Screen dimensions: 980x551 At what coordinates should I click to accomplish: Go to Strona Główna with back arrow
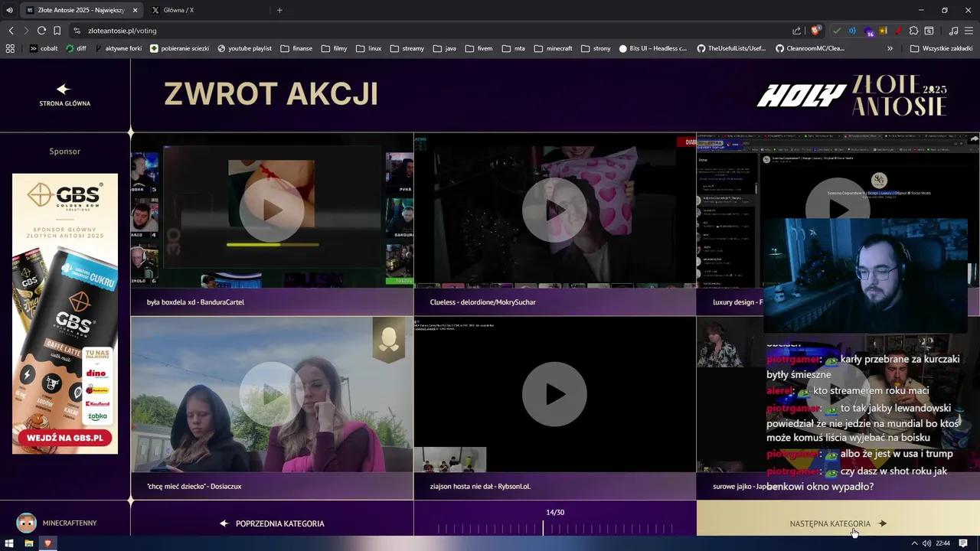click(x=64, y=95)
